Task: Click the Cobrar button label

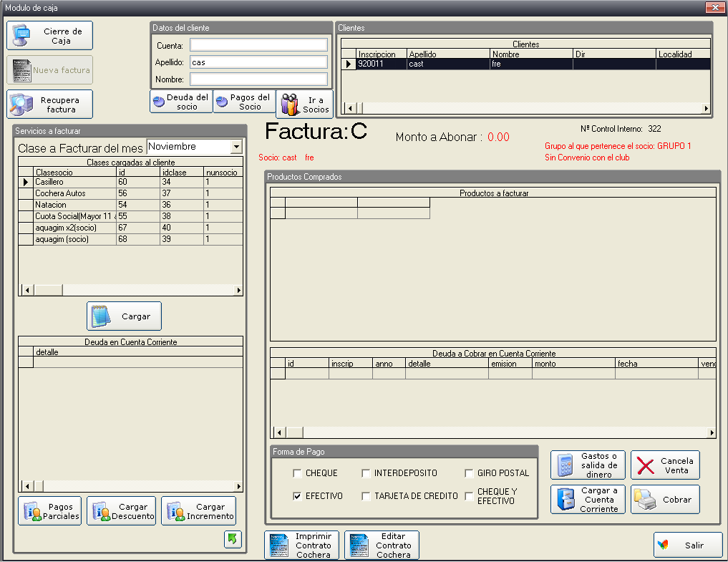Action: tap(677, 500)
